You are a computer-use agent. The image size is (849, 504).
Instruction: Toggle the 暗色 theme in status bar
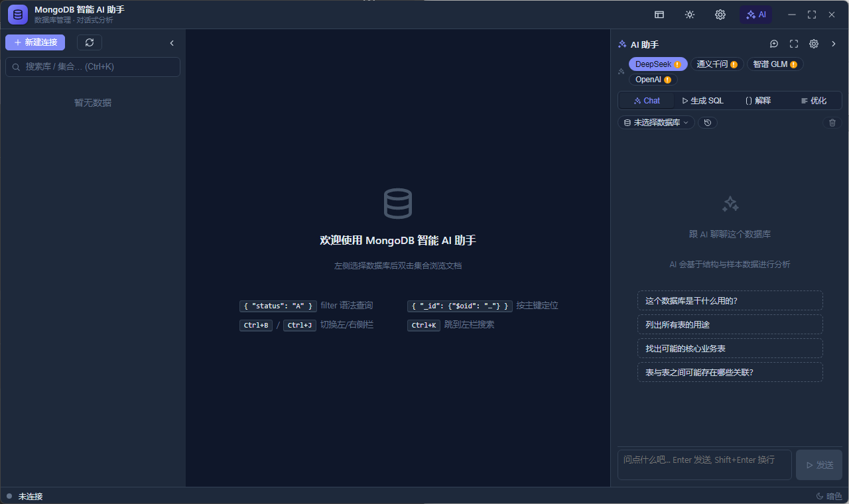[x=829, y=496]
